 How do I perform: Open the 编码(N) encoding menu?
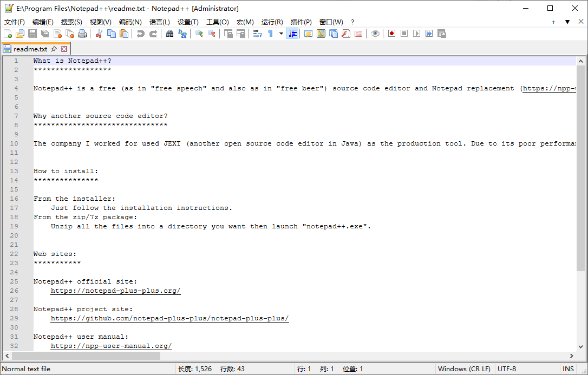point(130,22)
